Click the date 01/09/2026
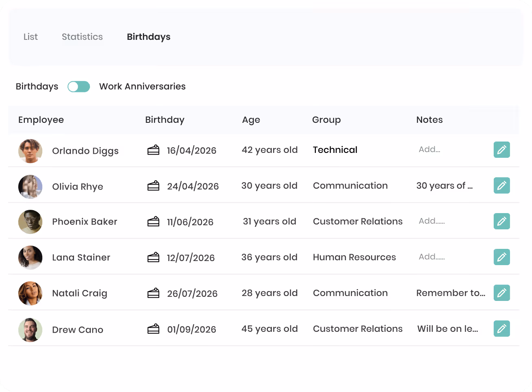This screenshot has height=392, width=532. (x=192, y=329)
